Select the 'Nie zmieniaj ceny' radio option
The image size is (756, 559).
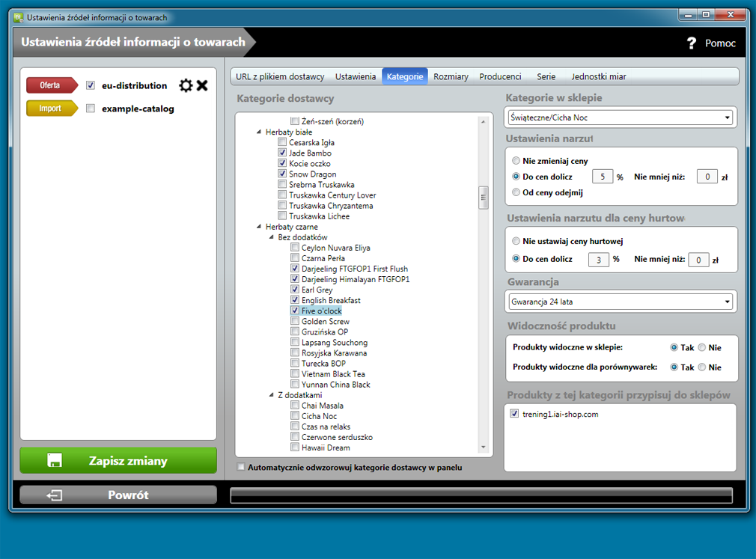pyautogui.click(x=516, y=161)
